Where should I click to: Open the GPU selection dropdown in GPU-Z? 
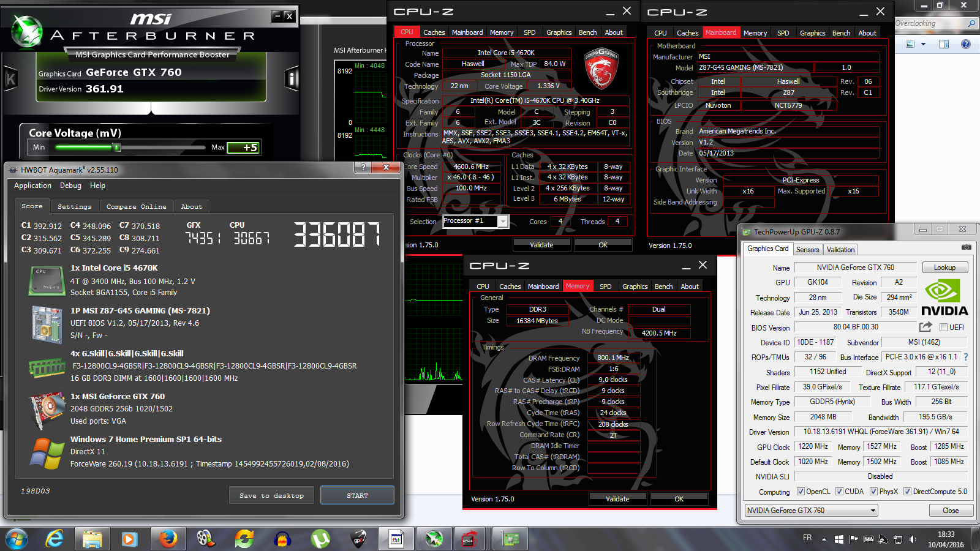[x=812, y=511]
